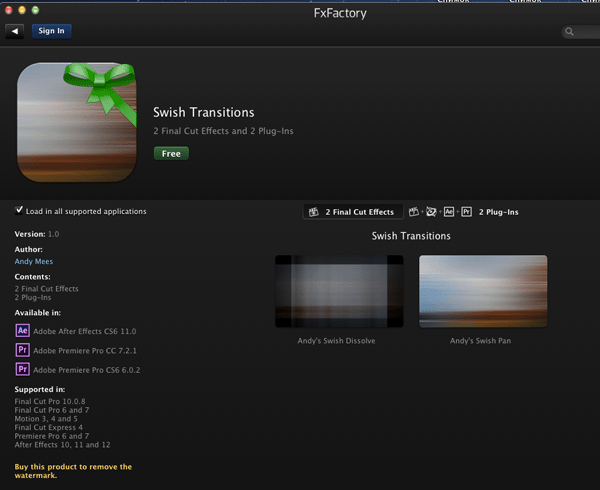Click the Motion icon beside Plug-Ins
Viewport: 600px width, 490px height.
[431, 212]
